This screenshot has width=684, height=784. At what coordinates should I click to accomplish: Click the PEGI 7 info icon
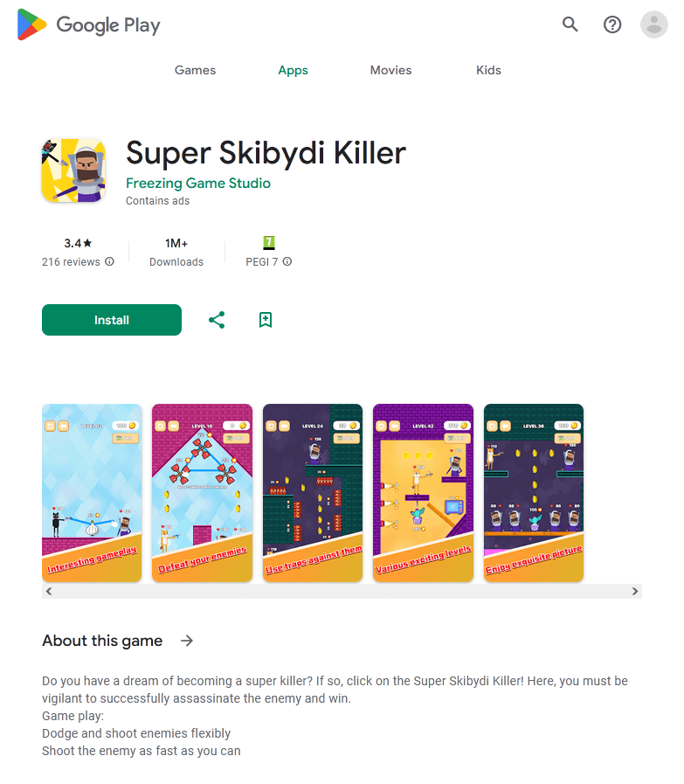click(x=287, y=261)
